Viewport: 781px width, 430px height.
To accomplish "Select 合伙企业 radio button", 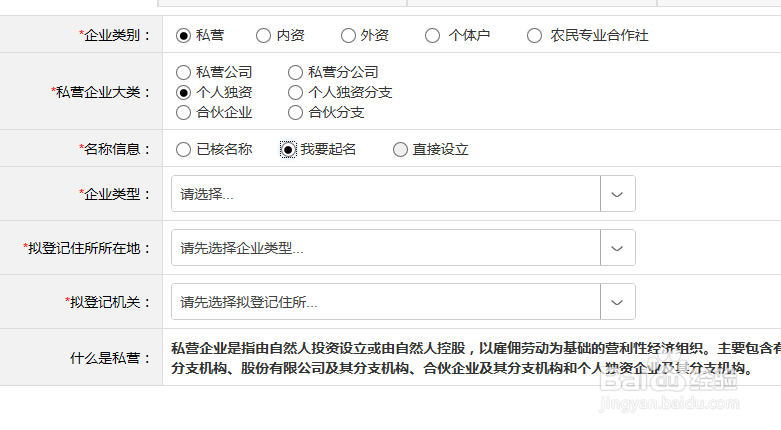I will pyautogui.click(x=183, y=112).
